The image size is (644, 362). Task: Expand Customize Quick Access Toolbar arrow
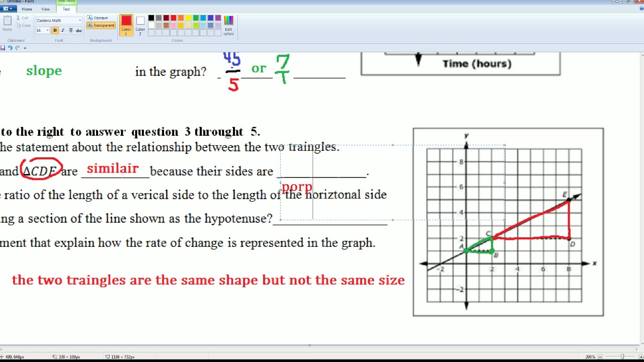pyautogui.click(x=25, y=48)
